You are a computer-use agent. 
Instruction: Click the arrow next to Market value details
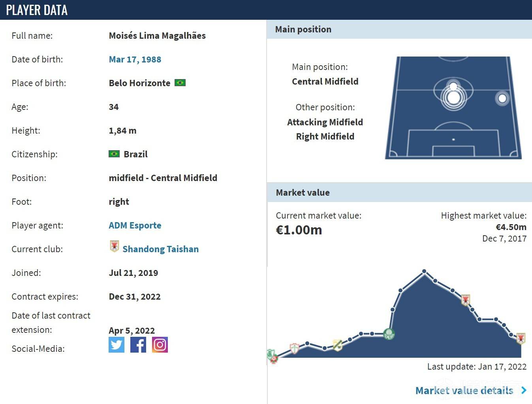coord(524,391)
